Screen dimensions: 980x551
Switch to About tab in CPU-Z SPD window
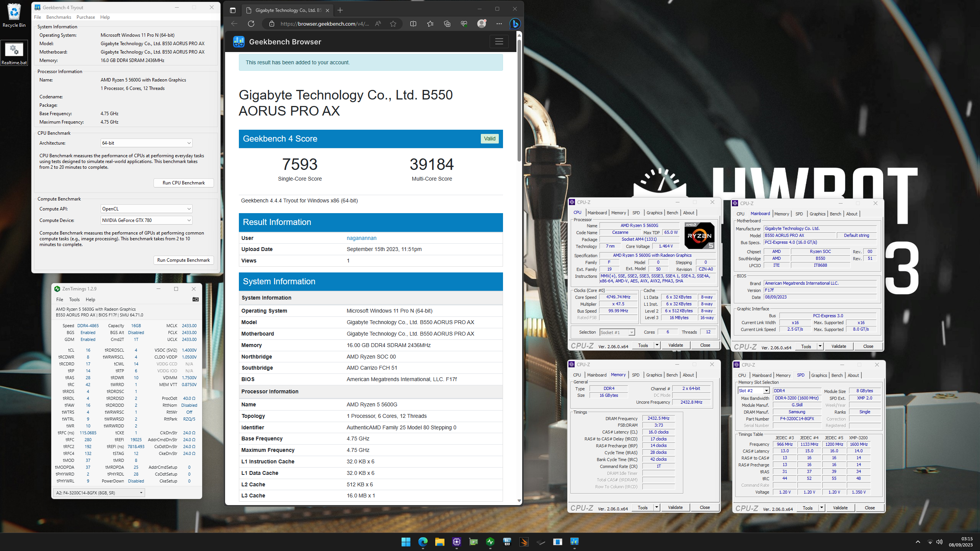click(853, 375)
